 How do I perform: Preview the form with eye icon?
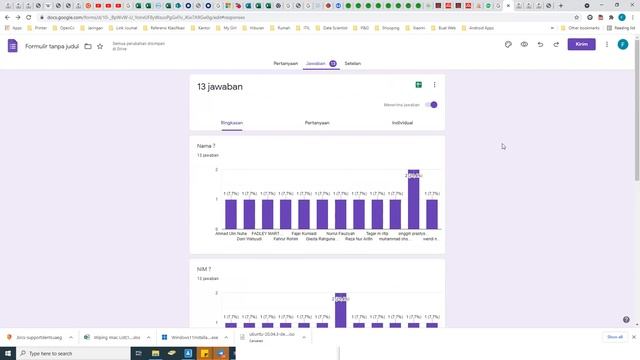coord(524,44)
